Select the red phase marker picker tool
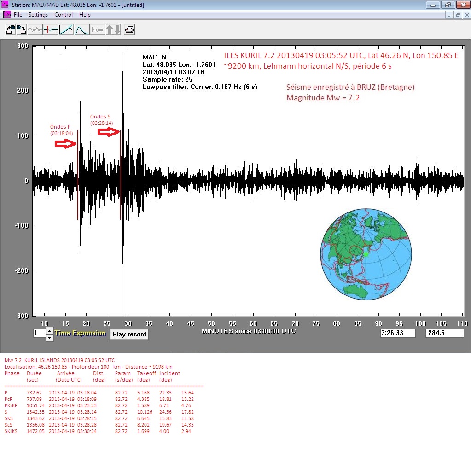 point(51,30)
